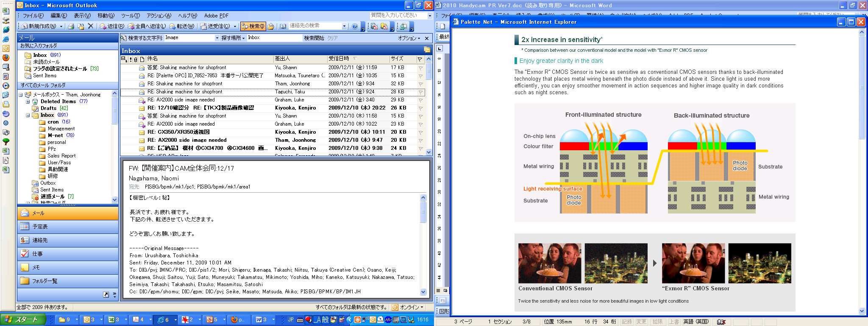Toggle flag on Yu, Shawn 11:59 message
The image size is (868, 326).
tap(420, 68)
